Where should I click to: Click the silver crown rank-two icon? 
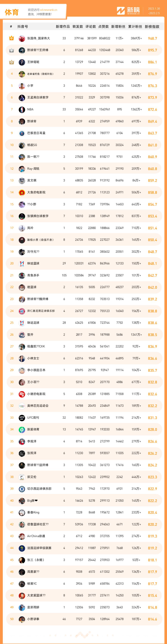click(x=11, y=50)
